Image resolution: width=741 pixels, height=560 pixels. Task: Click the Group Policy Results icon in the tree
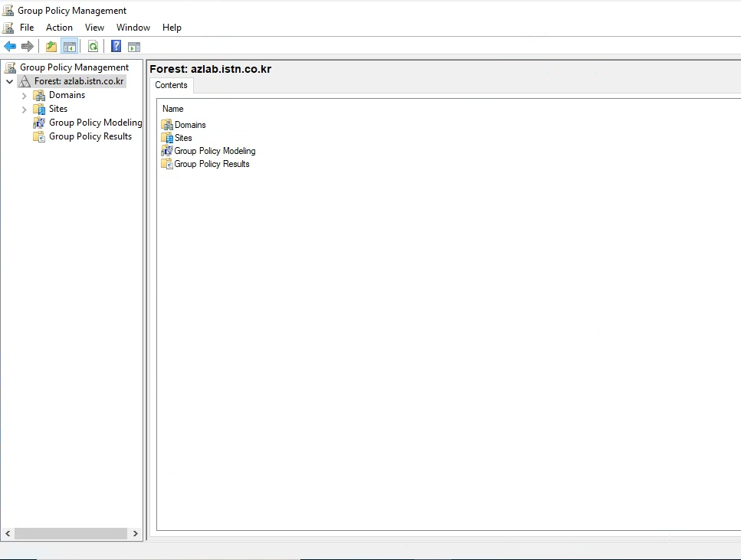39,136
